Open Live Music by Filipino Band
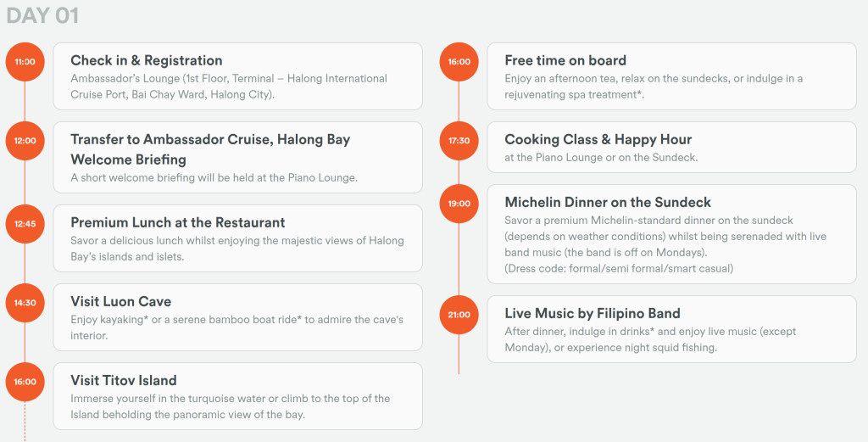 click(x=593, y=313)
